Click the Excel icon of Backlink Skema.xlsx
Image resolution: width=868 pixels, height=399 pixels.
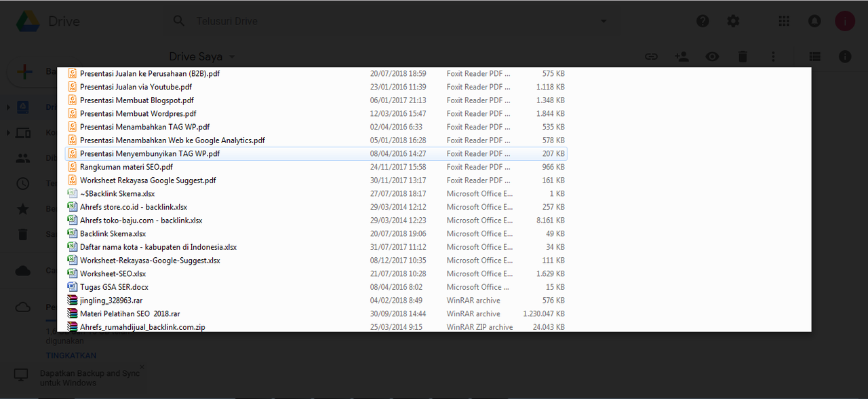[x=73, y=233]
